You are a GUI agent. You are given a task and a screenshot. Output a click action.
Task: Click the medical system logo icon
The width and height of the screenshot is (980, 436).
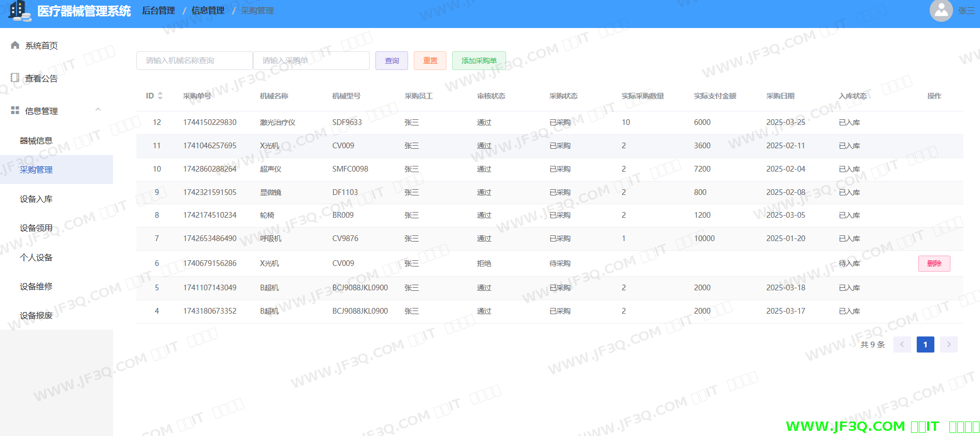[20, 11]
